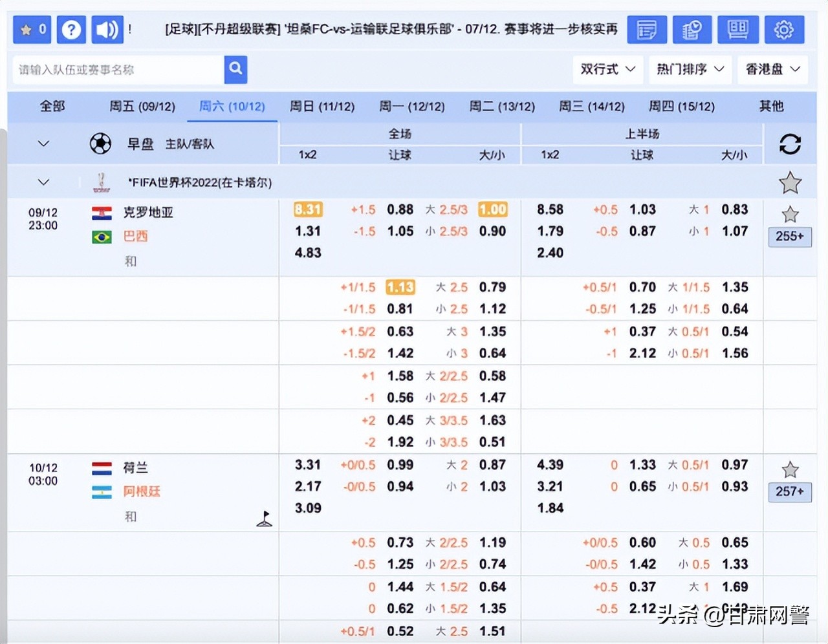Screen dimensions: 828x644
Task: Open the bet slip notes icon
Action: point(647,30)
